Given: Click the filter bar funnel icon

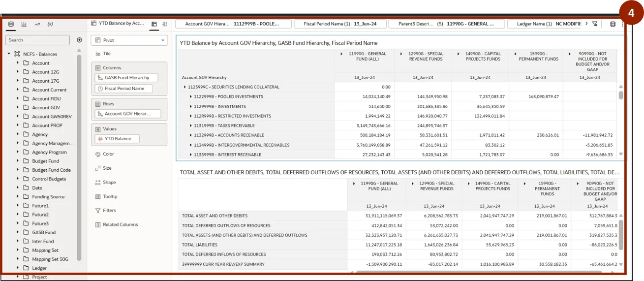Looking at the screenshot, I should coord(595,24).
